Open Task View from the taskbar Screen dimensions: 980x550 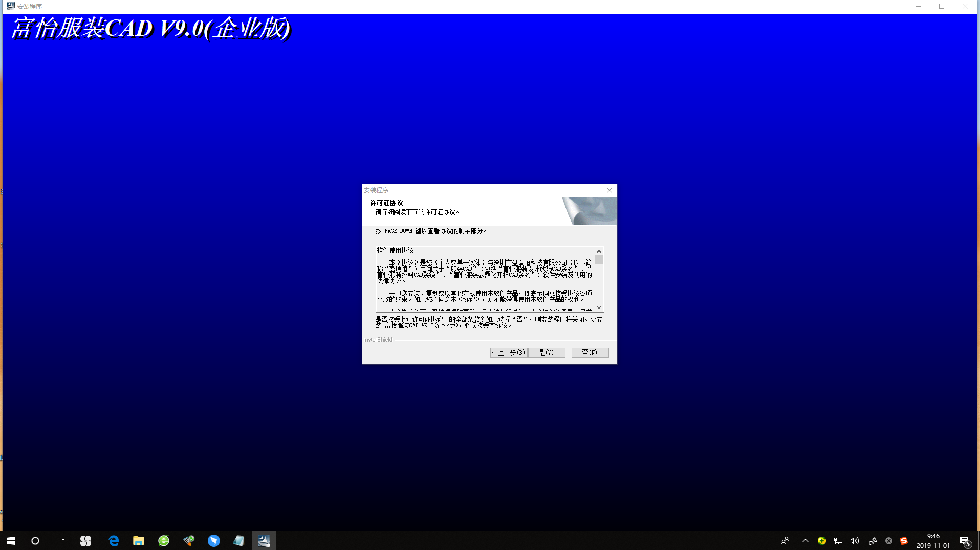[x=60, y=540]
